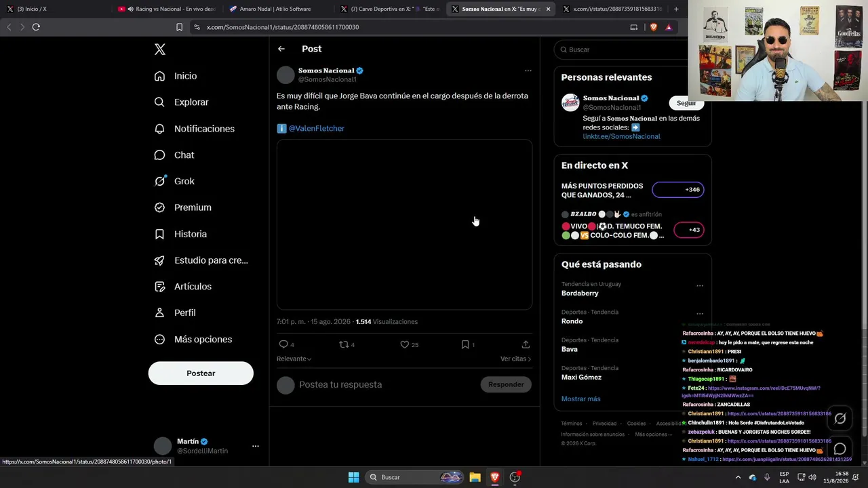
Task: Open the options dots for the Bordaberry trend
Action: click(700, 285)
